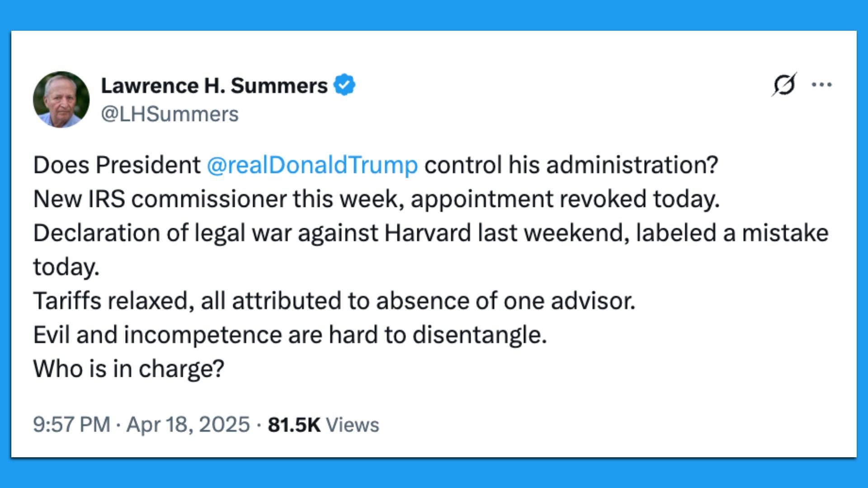
Task: Click the blue border above the tweet card
Action: tap(434, 15)
